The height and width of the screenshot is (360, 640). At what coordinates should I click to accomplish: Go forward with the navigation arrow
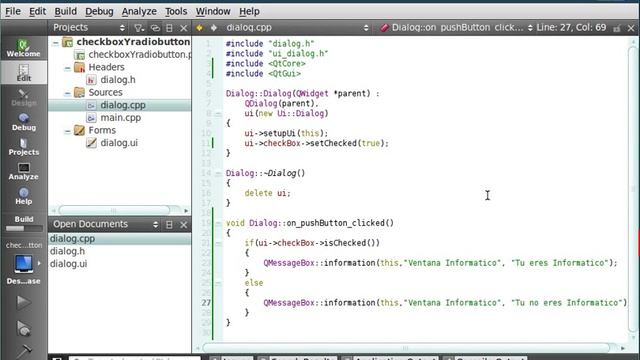click(214, 28)
